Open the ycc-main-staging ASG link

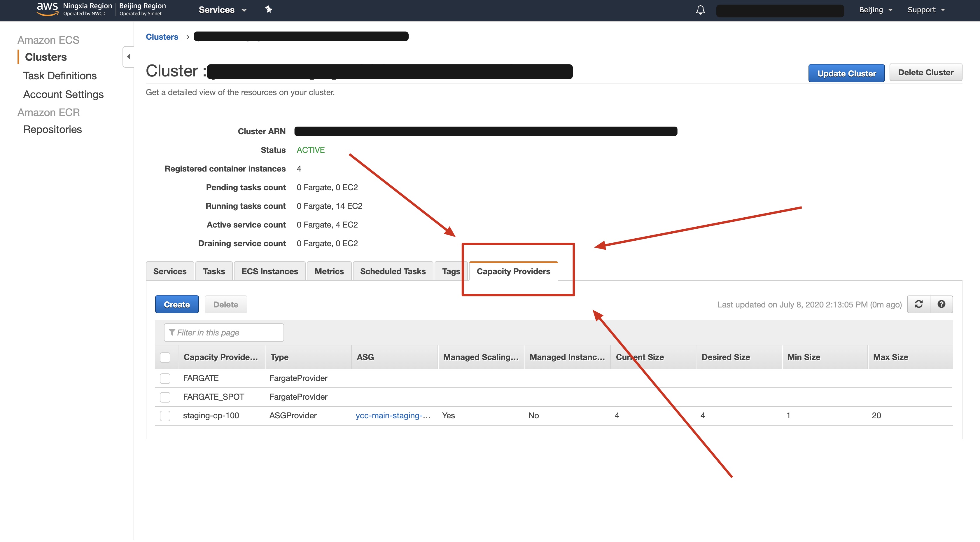click(393, 415)
